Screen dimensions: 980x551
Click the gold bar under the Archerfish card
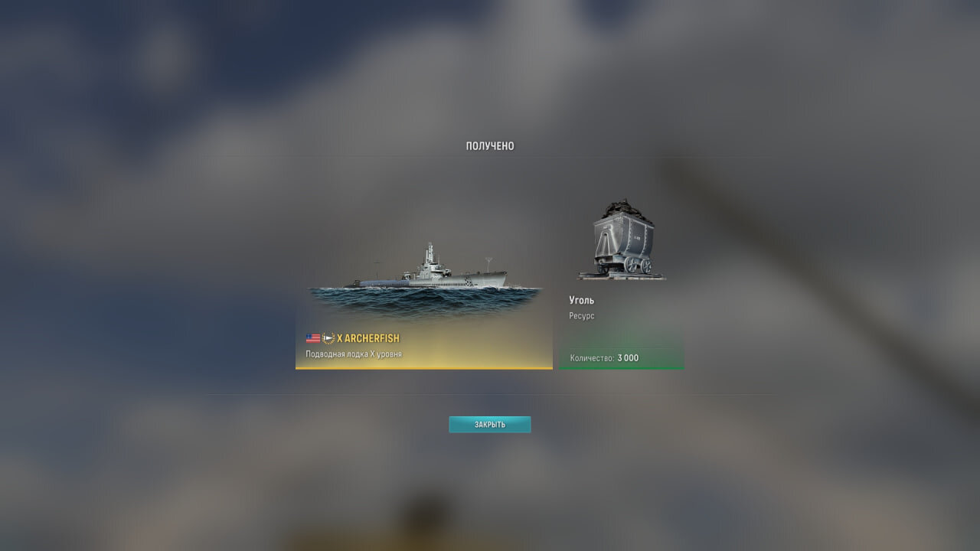click(x=424, y=368)
